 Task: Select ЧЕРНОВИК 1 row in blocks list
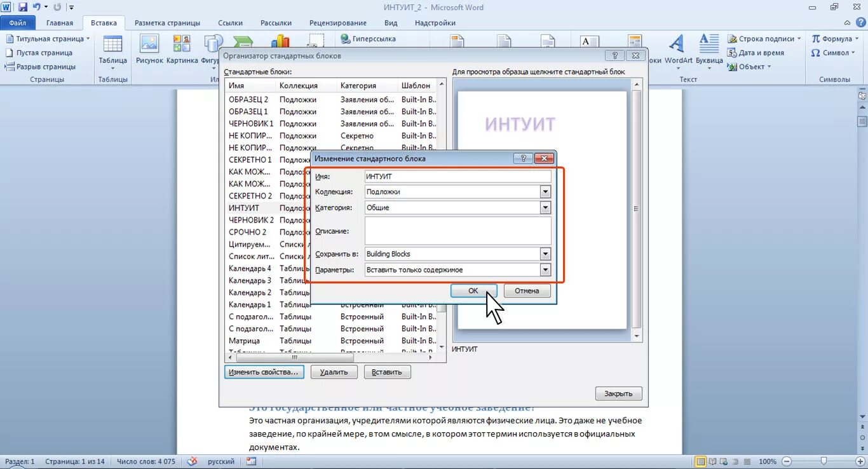pos(330,123)
